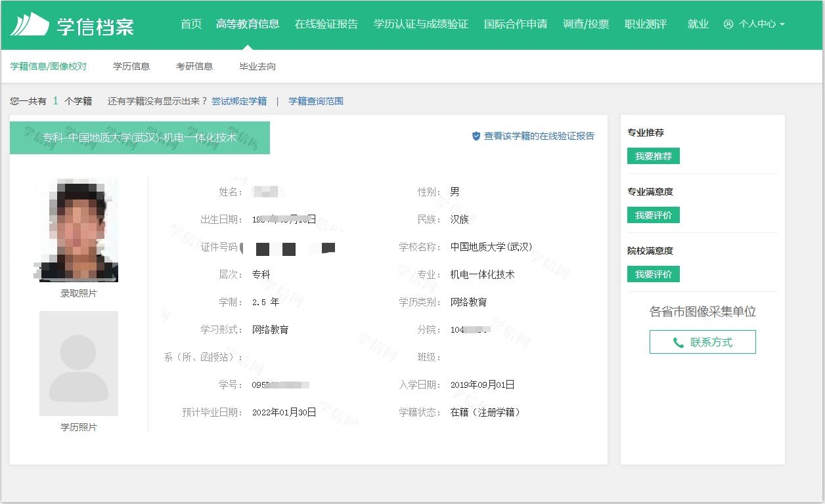
Task: Switch to the 考研信息 tab
Action: coord(194,66)
